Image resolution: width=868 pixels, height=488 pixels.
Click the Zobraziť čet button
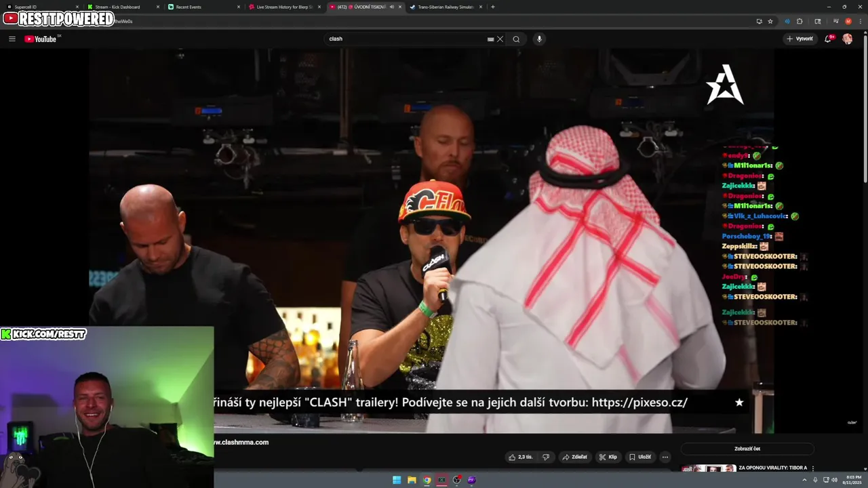tap(747, 449)
